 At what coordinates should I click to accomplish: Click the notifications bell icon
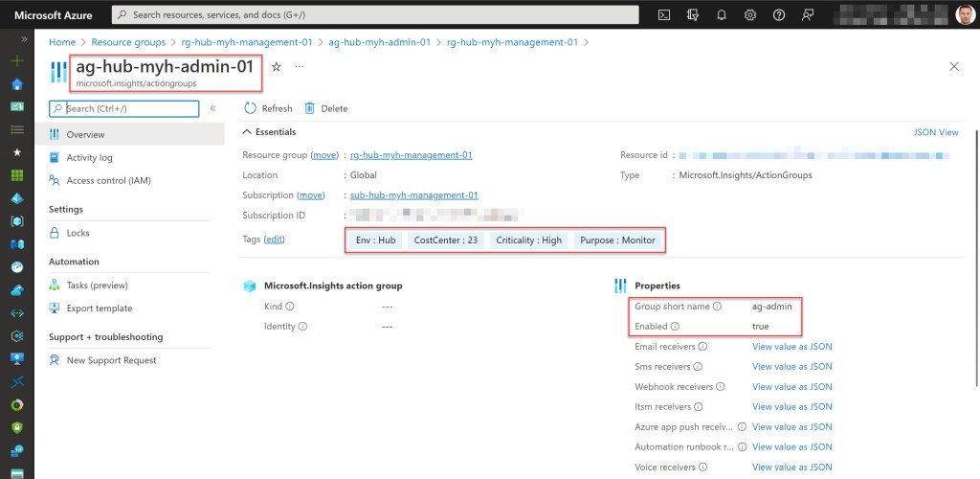(x=722, y=14)
